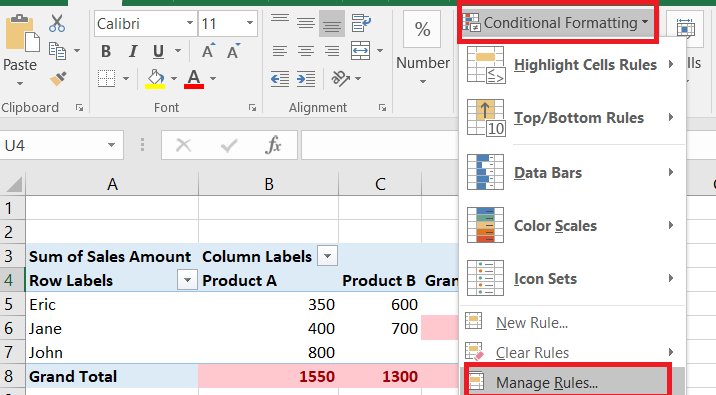Select the Format Painter brush icon
716x395 pixels.
(x=58, y=79)
